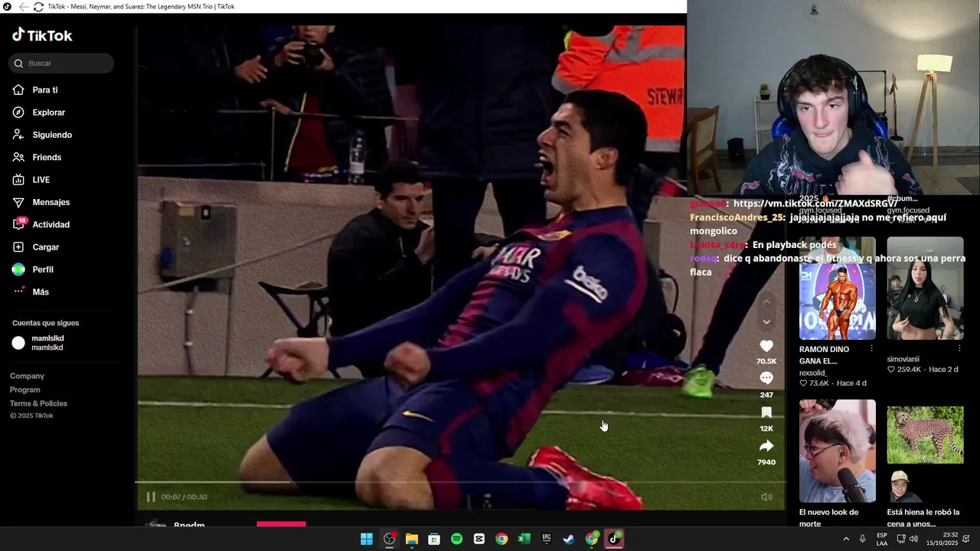Go to the previous video with the up chevron
980x551 pixels.
click(766, 303)
